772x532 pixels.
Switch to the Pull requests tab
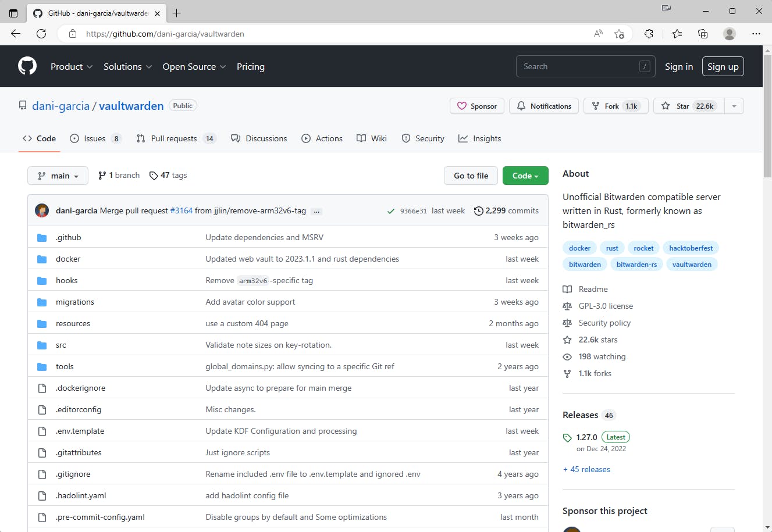(x=176, y=138)
